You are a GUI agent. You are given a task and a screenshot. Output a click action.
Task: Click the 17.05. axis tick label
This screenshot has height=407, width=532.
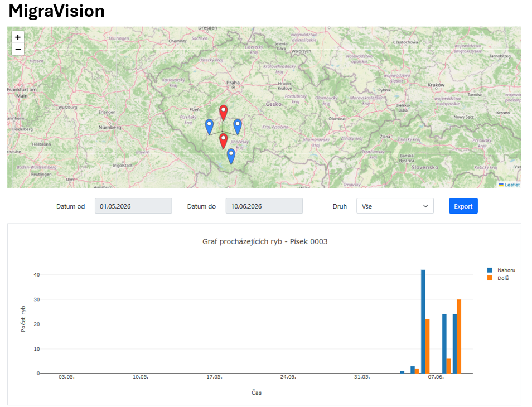pyautogui.click(x=214, y=377)
